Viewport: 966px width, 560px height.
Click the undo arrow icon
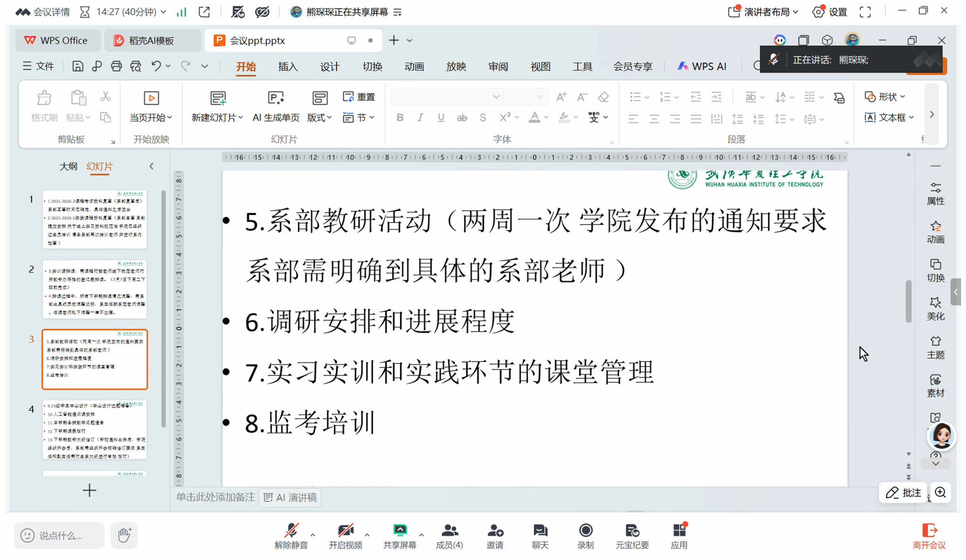[156, 66]
